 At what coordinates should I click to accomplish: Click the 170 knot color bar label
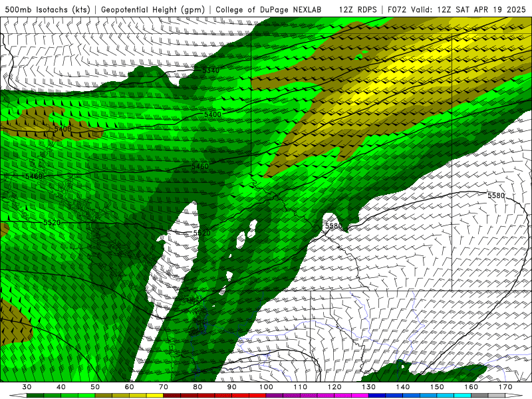click(x=505, y=387)
